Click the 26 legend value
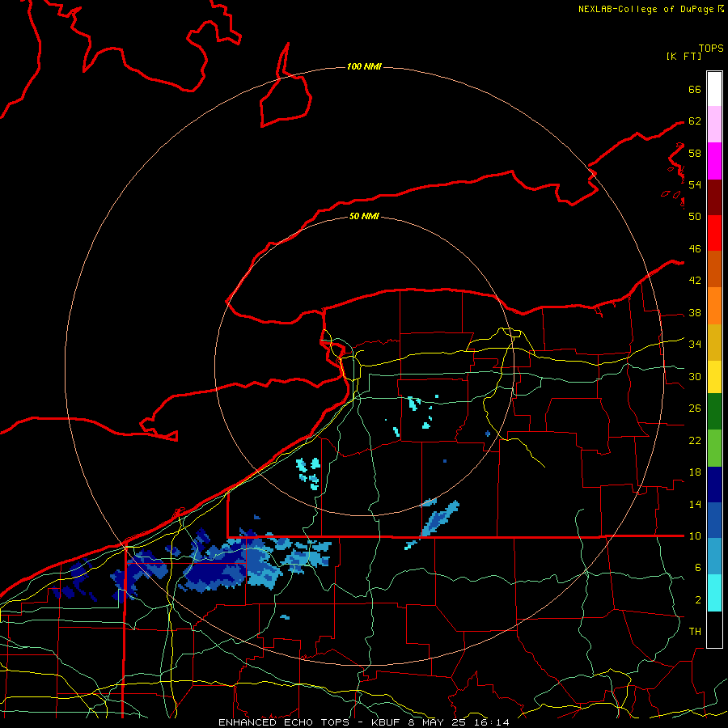728x728 pixels. tap(695, 408)
